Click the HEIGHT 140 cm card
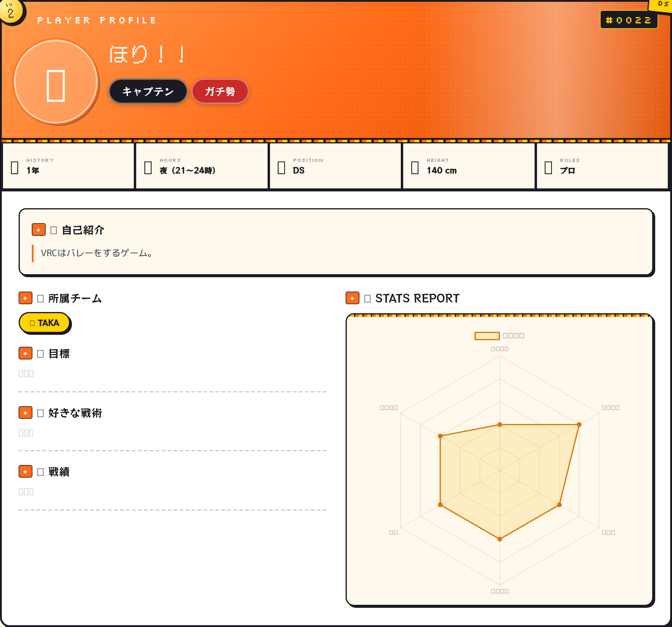The height and width of the screenshot is (627, 672). pos(469,166)
